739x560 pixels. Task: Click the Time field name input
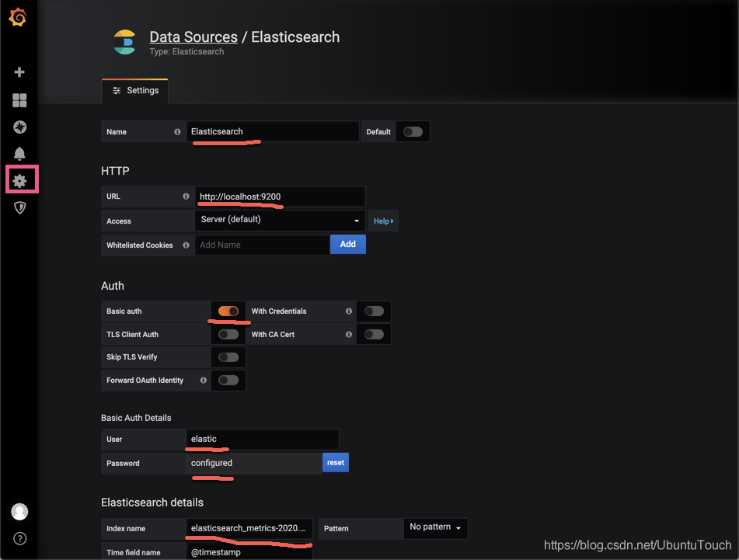[249, 552]
